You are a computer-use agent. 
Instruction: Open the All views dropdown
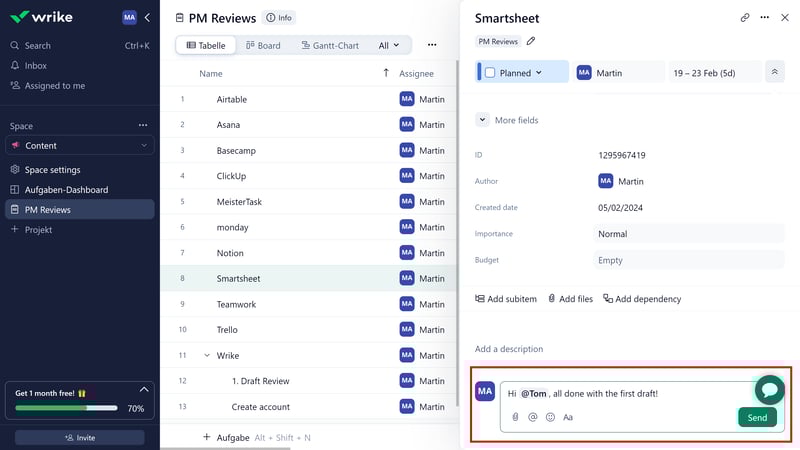[x=389, y=45]
